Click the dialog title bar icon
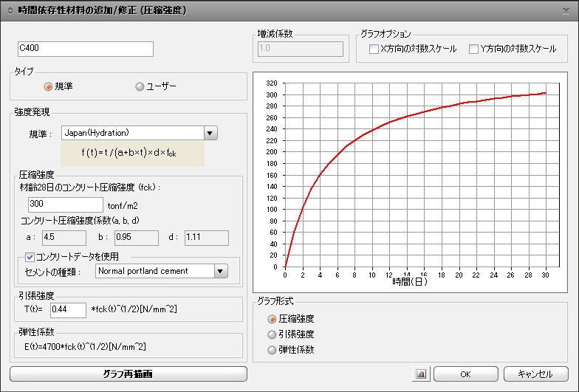 click(10, 11)
